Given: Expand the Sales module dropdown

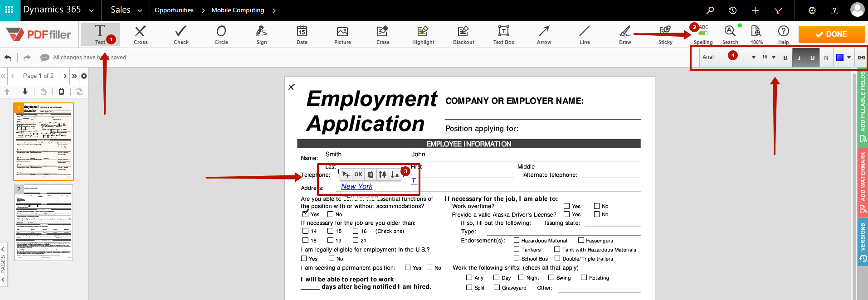Looking at the screenshot, I should 140,10.
